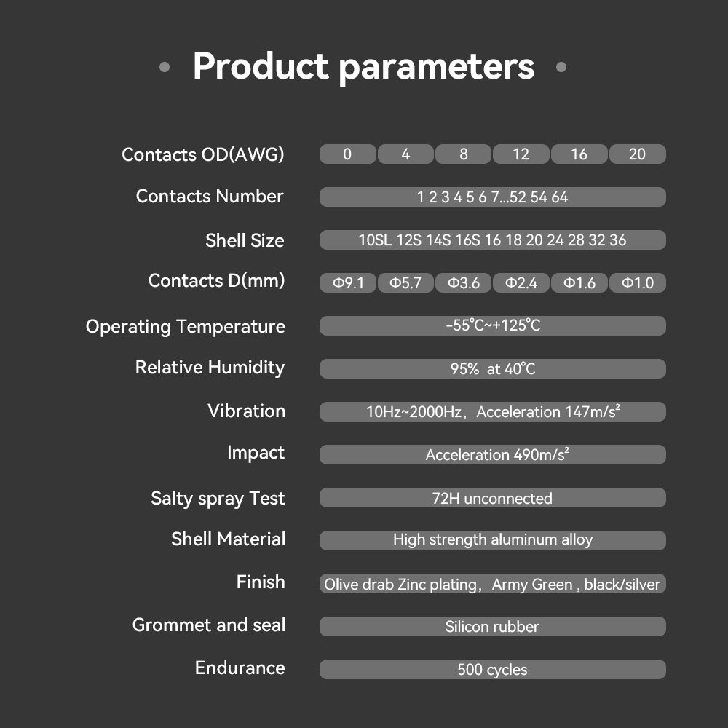Select the Φ9.1 contact diameter

pos(348,283)
